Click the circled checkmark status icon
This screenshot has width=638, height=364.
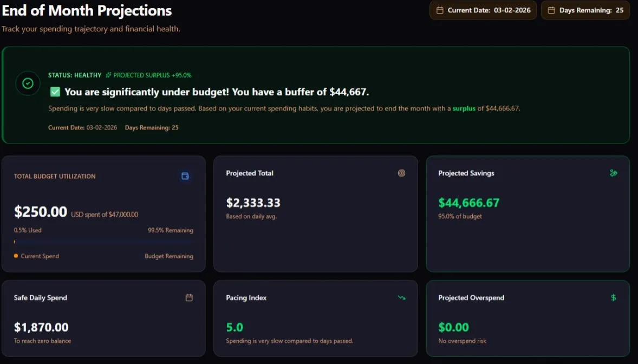coord(28,83)
